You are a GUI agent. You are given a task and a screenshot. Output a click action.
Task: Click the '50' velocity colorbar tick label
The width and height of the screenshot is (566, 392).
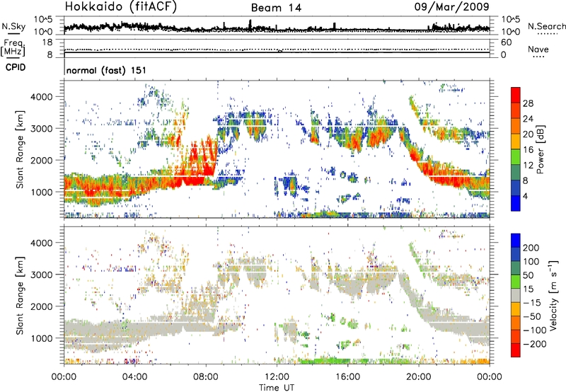click(528, 275)
